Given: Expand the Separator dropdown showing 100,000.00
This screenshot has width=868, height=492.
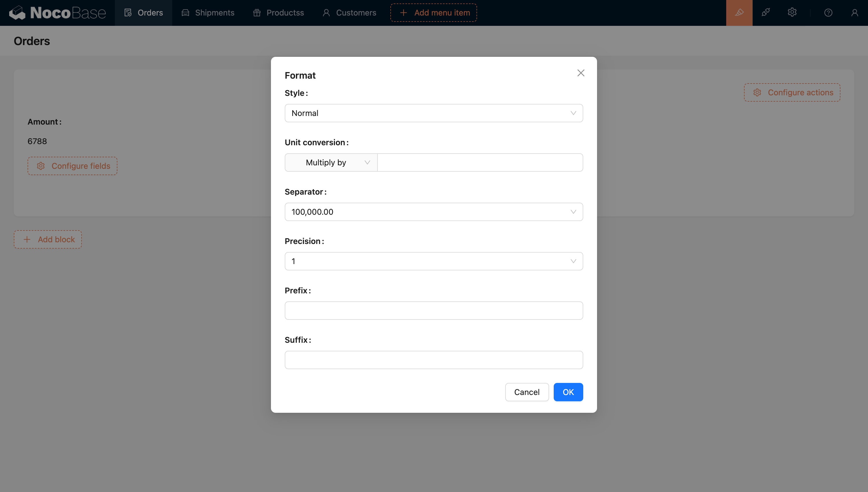Looking at the screenshot, I should pyautogui.click(x=433, y=212).
